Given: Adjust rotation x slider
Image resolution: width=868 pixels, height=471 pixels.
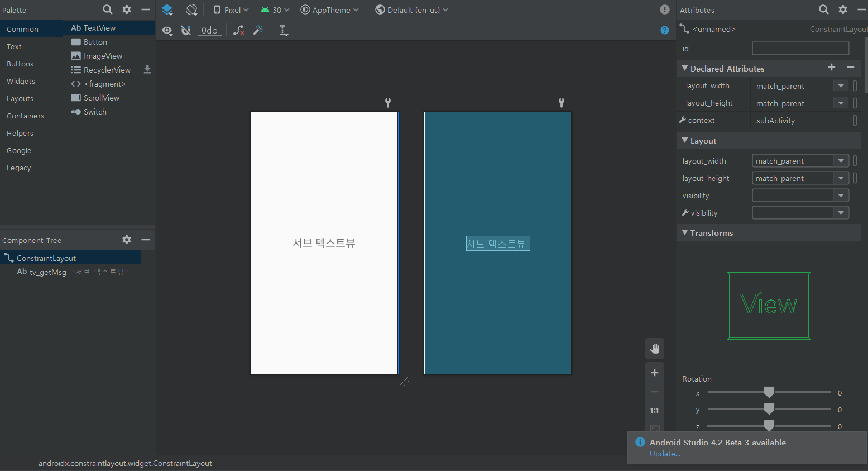Looking at the screenshot, I should pyautogui.click(x=769, y=392).
